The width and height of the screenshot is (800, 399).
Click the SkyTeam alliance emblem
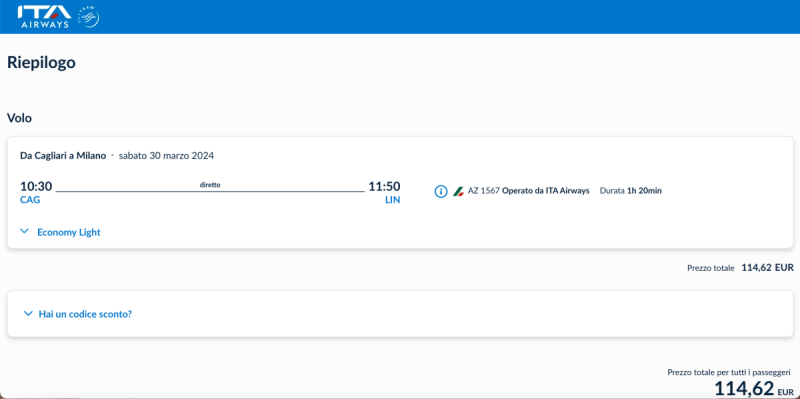[x=88, y=17]
